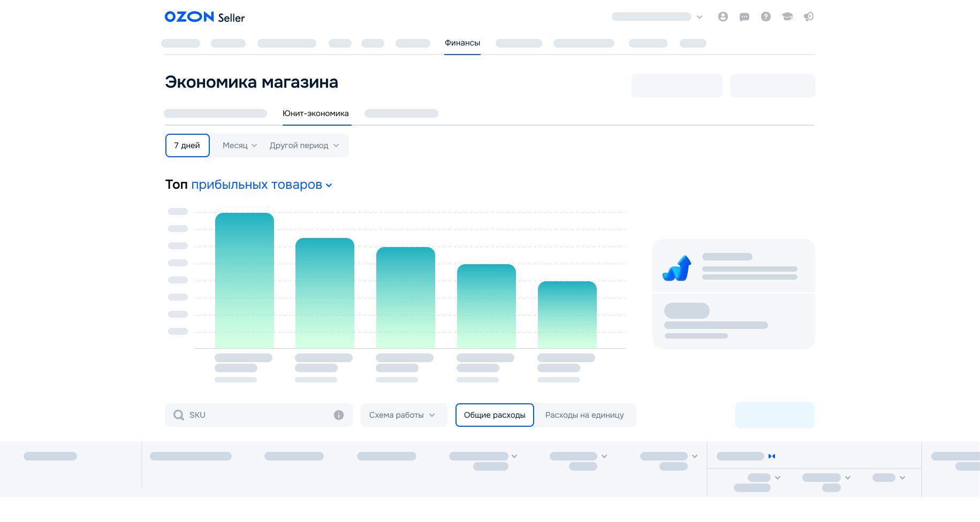Viewport: 980px width, 522px height.
Task: Focus the SKU search field
Action: (x=259, y=415)
